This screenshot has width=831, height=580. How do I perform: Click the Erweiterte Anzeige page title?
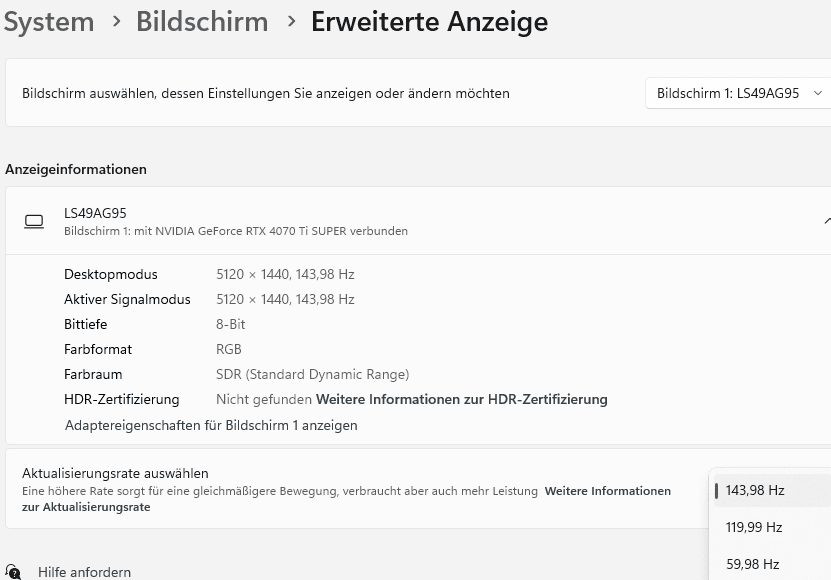[x=429, y=21]
